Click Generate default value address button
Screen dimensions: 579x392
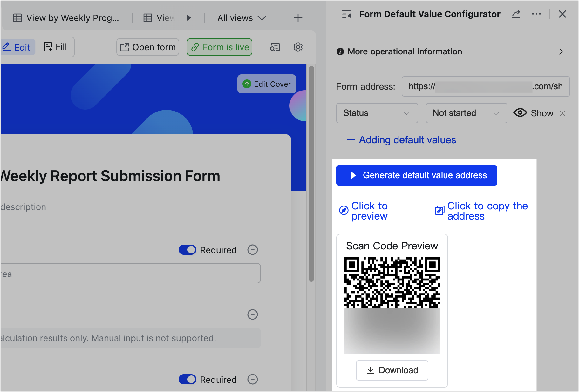coord(416,175)
